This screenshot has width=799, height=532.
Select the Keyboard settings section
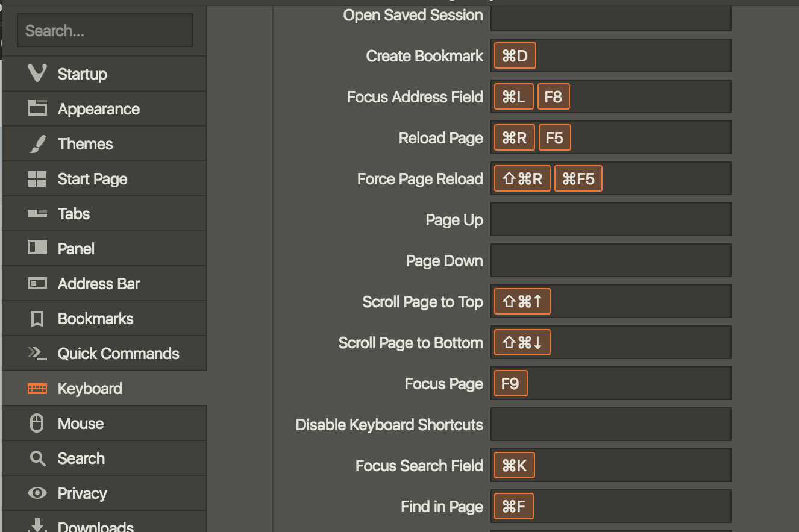tap(90, 389)
